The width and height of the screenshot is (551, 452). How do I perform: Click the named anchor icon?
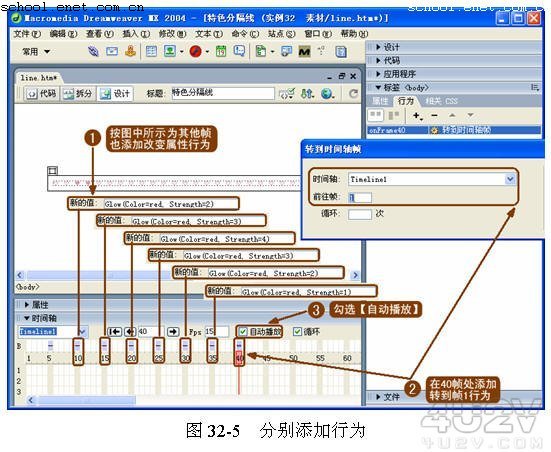click(130, 51)
